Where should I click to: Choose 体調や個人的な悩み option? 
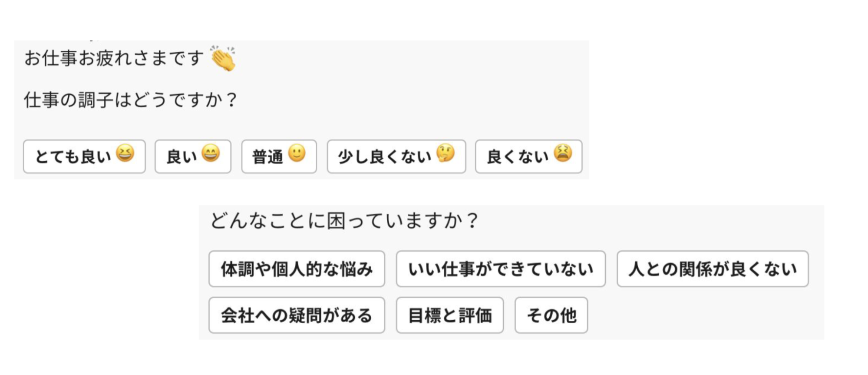pos(297,269)
